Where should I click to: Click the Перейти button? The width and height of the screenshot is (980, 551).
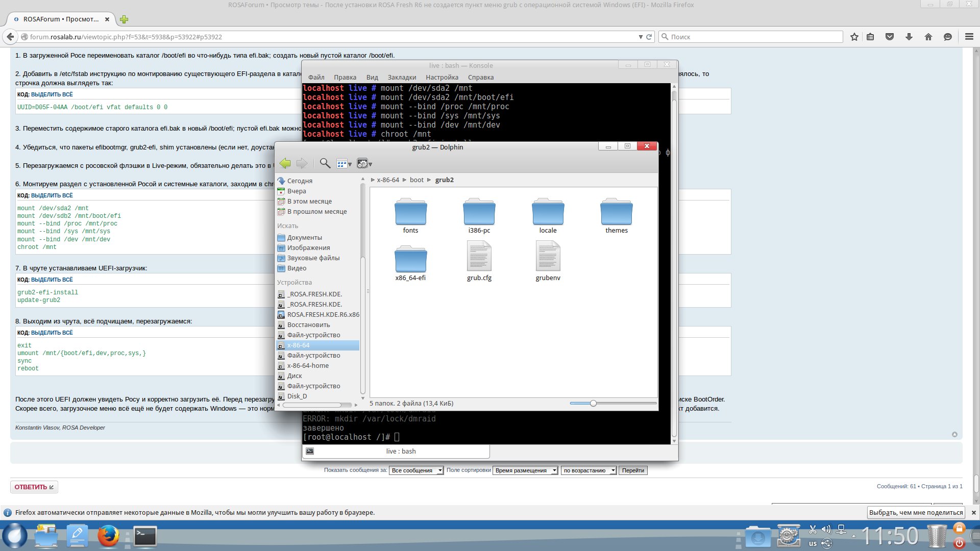(633, 470)
